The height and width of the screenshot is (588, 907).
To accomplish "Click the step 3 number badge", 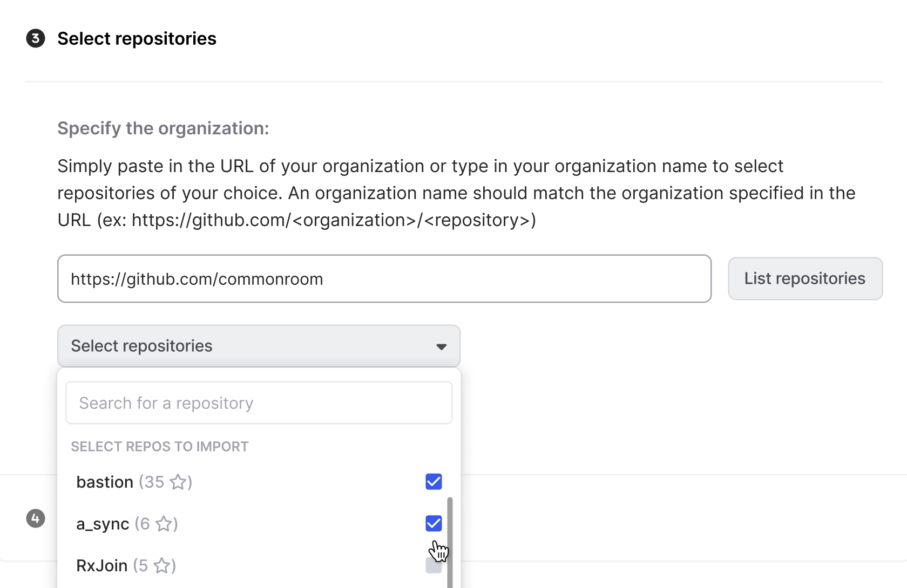I will [36, 38].
